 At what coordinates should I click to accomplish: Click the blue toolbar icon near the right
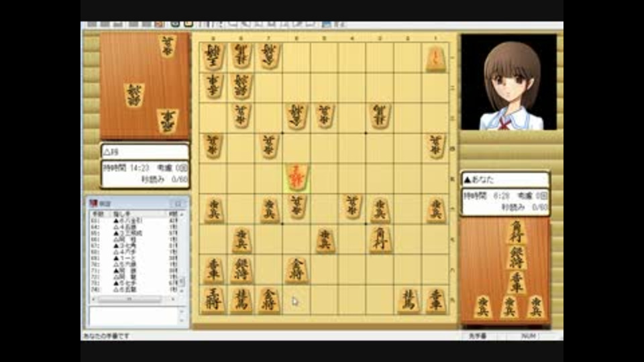point(326,24)
